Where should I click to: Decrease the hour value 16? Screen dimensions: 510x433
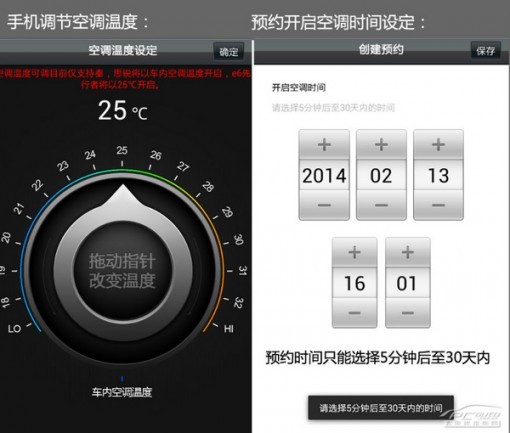tap(354, 313)
